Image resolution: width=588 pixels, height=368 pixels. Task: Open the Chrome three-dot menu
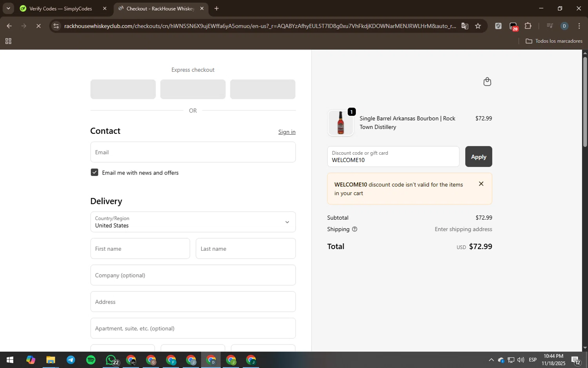(579, 26)
